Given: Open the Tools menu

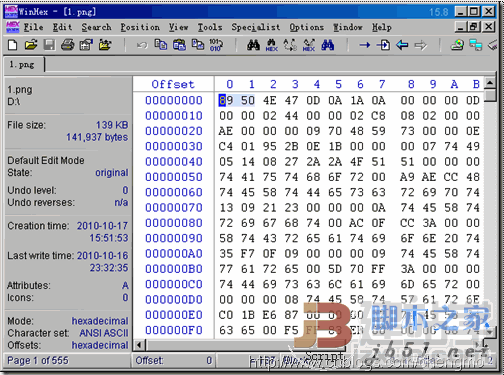Looking at the screenshot, I should tap(210, 27).
